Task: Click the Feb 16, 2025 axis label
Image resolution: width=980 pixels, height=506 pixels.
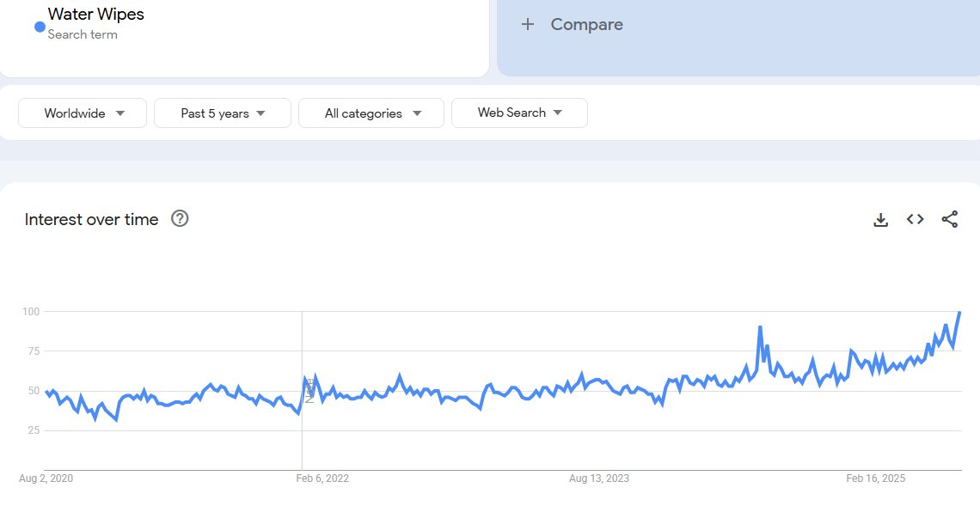Action: pyautogui.click(x=875, y=479)
